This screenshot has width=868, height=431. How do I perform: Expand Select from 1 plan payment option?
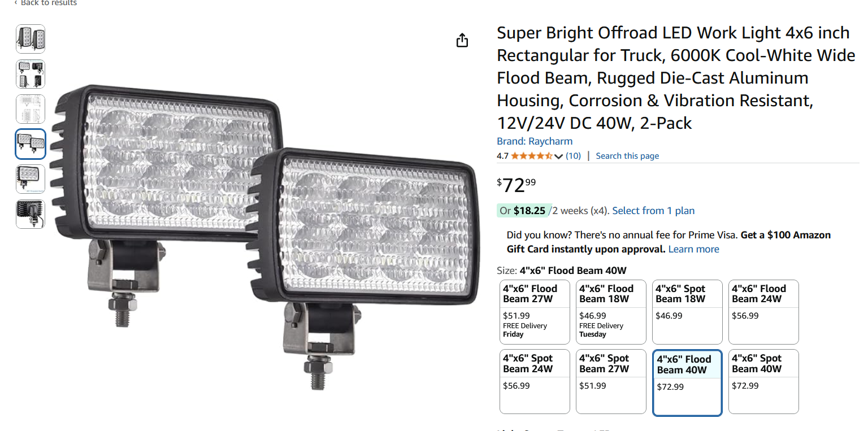(x=653, y=211)
